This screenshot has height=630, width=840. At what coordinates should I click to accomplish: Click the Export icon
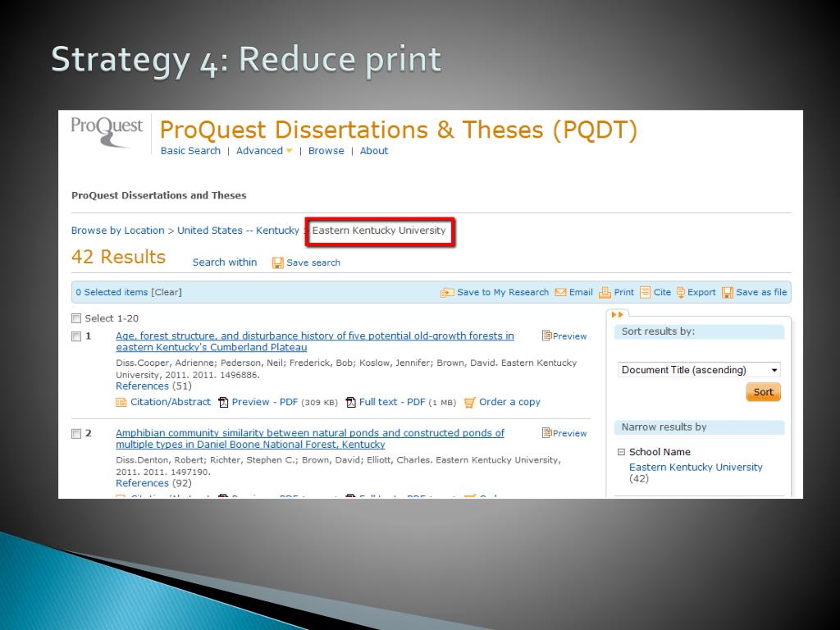pyautogui.click(x=680, y=293)
